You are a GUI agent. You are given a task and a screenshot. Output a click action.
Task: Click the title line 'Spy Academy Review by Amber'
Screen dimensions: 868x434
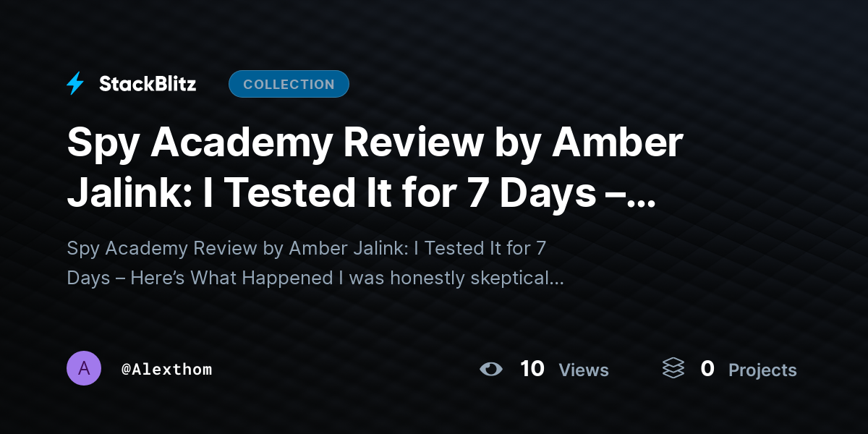tap(375, 142)
